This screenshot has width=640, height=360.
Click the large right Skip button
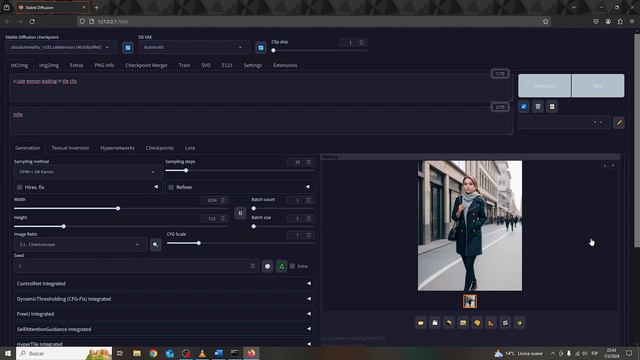click(x=598, y=86)
